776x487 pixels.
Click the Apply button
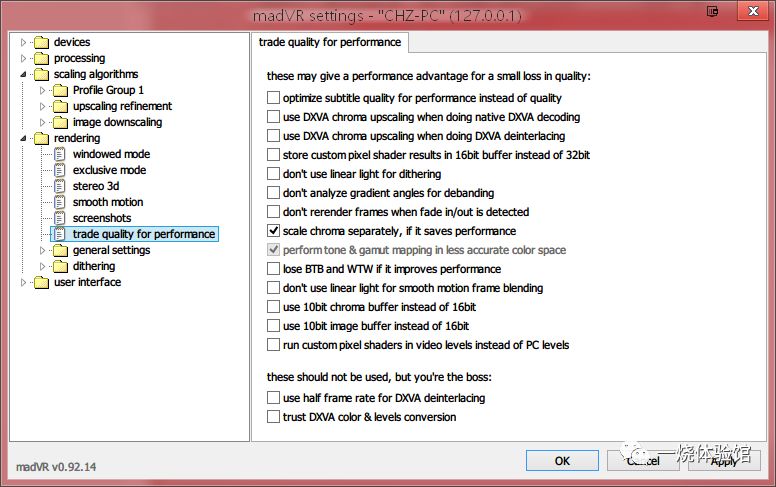[x=724, y=461]
